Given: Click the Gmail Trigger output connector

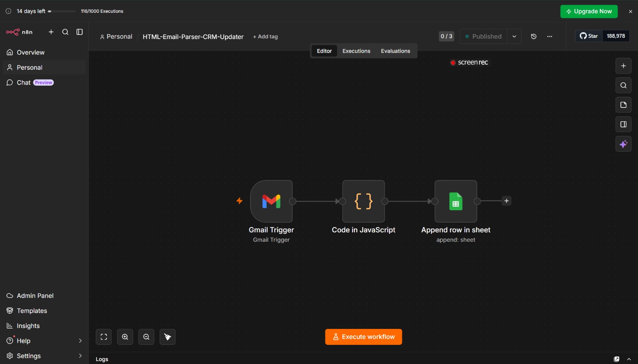Looking at the screenshot, I should [293, 201].
